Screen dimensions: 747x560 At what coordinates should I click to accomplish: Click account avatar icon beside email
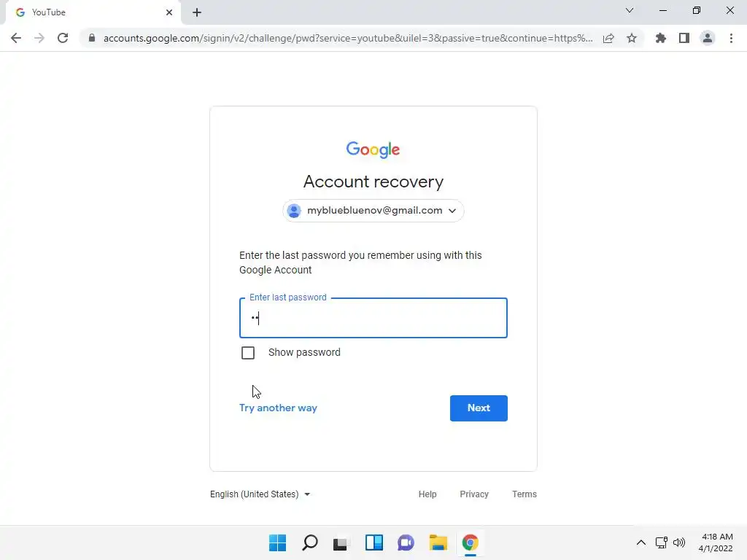click(294, 211)
